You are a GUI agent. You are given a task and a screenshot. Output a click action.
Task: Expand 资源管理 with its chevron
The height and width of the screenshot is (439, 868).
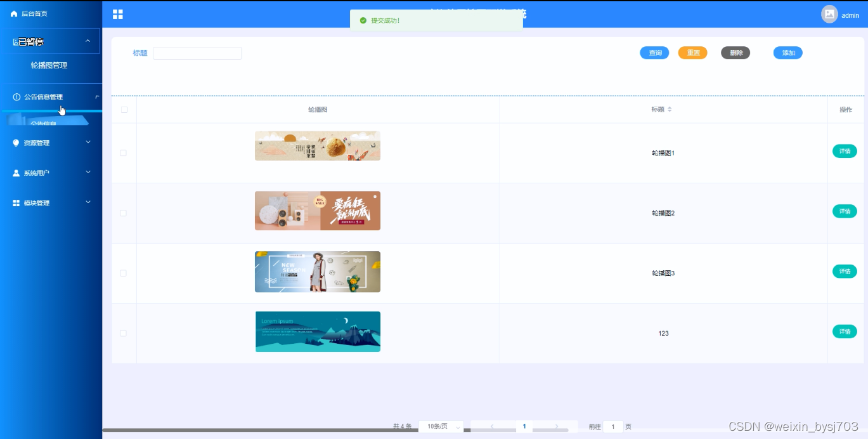pyautogui.click(x=88, y=142)
